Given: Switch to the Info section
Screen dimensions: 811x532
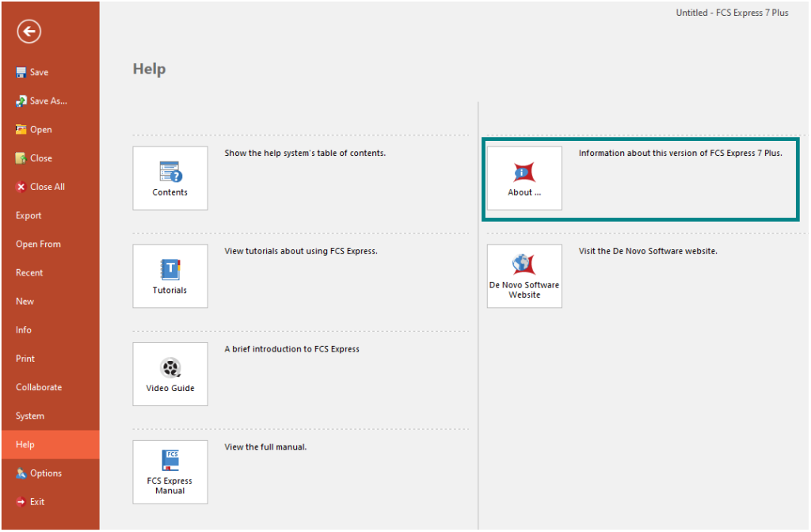Looking at the screenshot, I should click(x=24, y=329).
